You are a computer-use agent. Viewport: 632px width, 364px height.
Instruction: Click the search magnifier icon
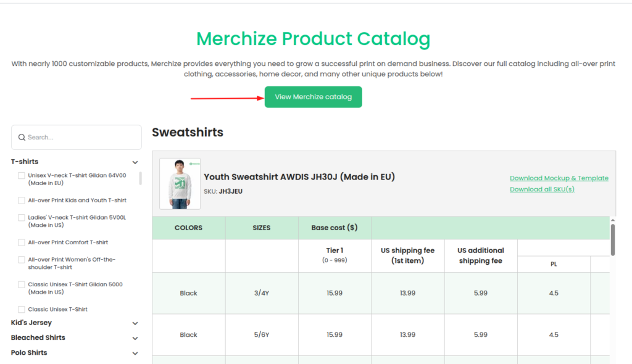pos(22,138)
